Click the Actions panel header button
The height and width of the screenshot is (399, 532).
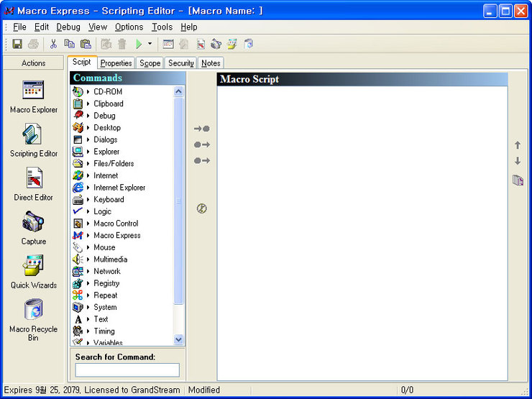coord(33,63)
